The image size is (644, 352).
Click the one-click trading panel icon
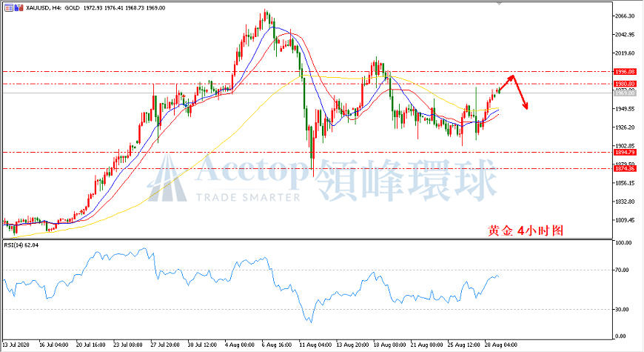pyautogui.click(x=9, y=8)
